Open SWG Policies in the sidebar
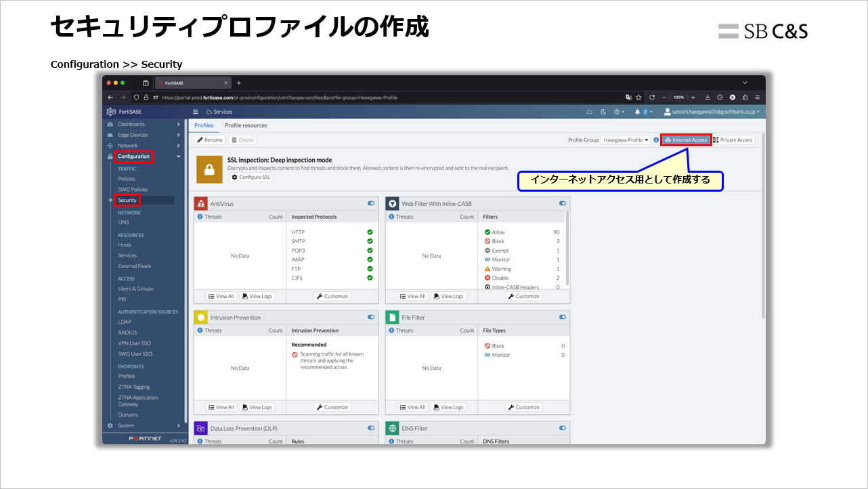868x489 pixels. (x=133, y=190)
